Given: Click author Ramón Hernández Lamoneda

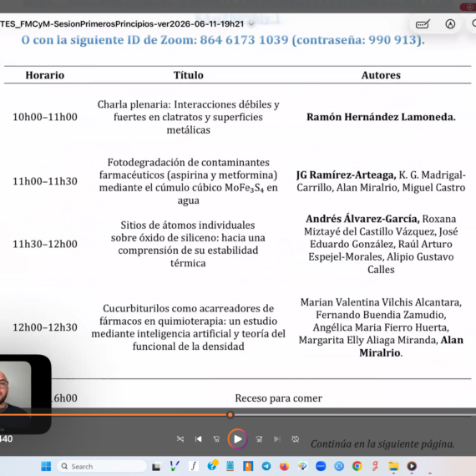Looking at the screenshot, I should [381, 117].
